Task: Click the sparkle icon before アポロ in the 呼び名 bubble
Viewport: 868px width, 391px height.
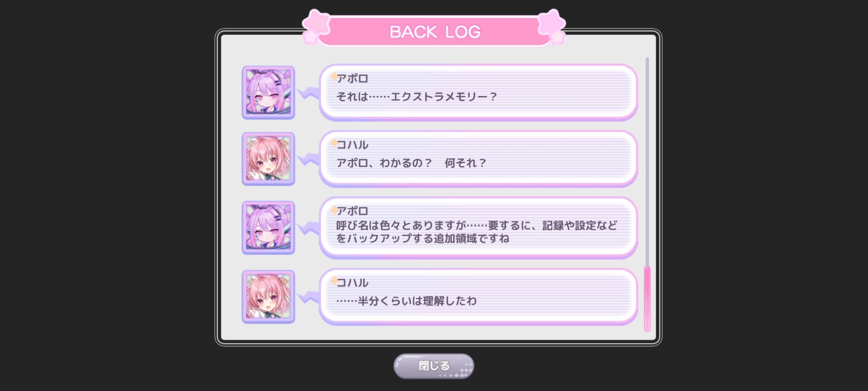Action: 334,210
